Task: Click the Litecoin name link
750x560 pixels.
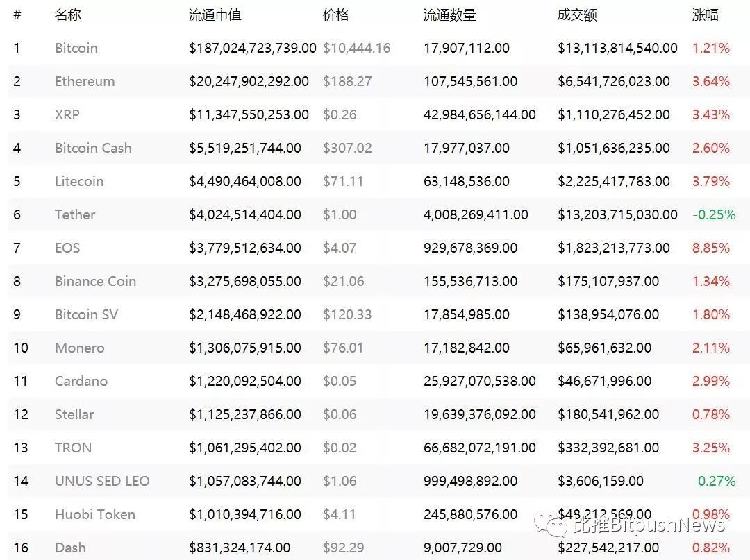Action: click(79, 181)
